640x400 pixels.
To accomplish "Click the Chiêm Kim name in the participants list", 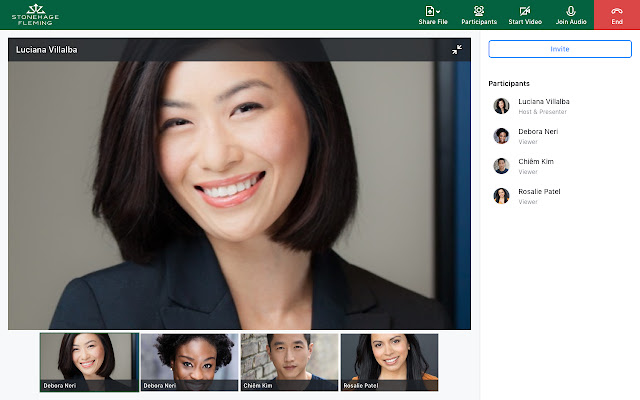I will click(x=536, y=161).
